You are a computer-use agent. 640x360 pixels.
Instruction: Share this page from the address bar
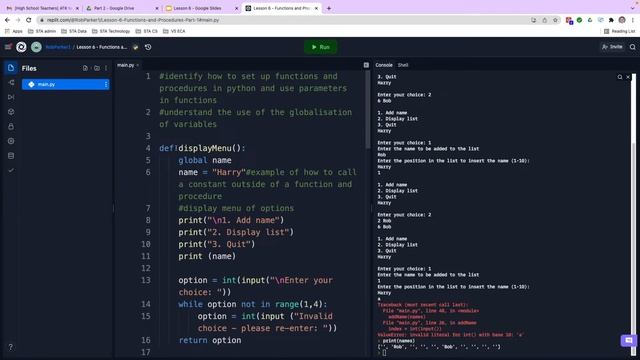tap(544, 20)
